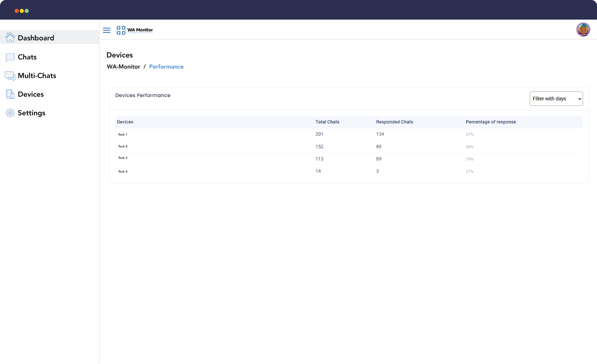Click the Performance breadcrumb link

point(166,67)
